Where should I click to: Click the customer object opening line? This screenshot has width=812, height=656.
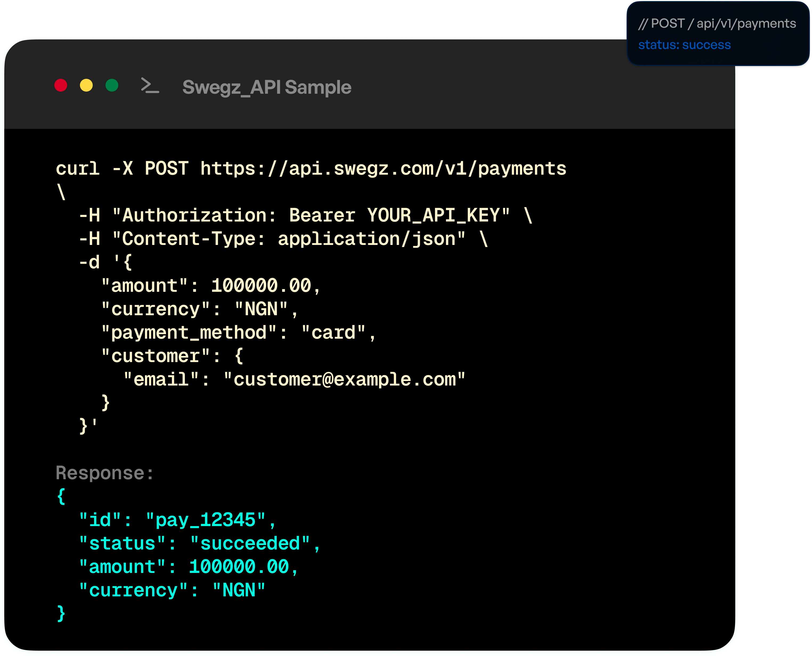click(172, 356)
